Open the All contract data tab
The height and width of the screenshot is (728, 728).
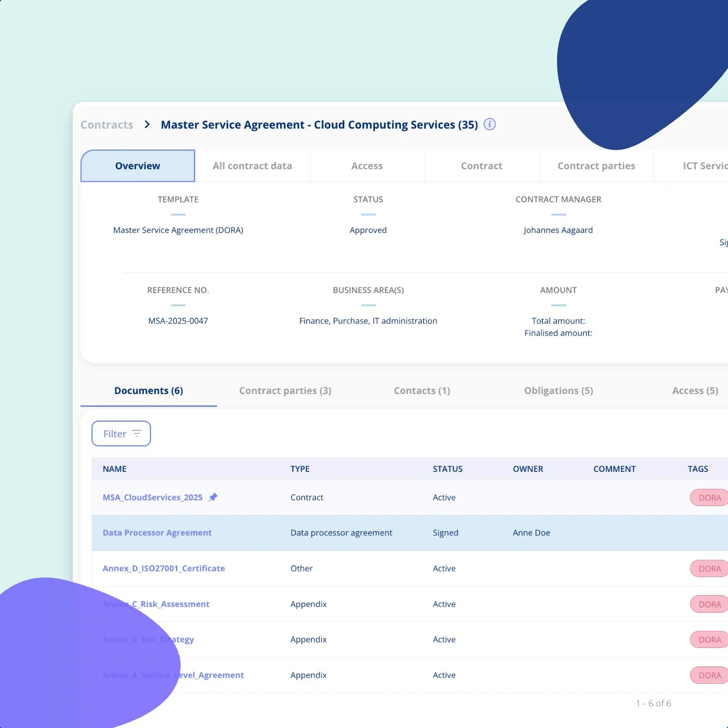(253, 166)
